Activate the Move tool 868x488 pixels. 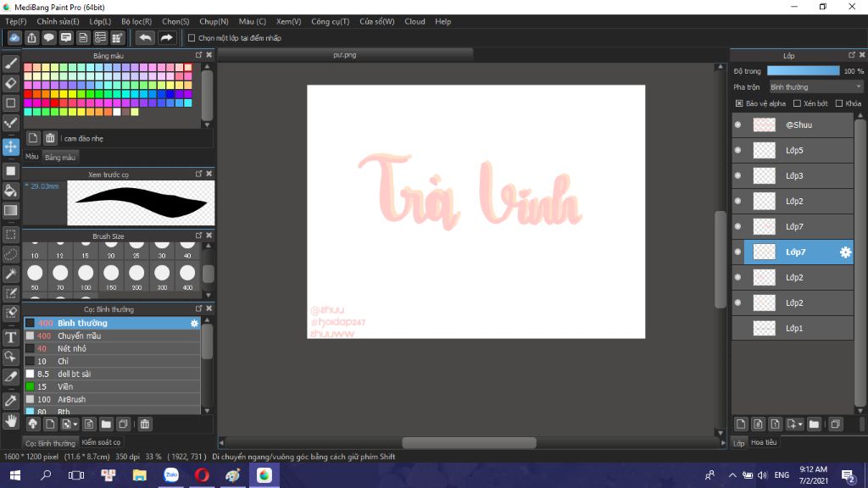(11, 147)
